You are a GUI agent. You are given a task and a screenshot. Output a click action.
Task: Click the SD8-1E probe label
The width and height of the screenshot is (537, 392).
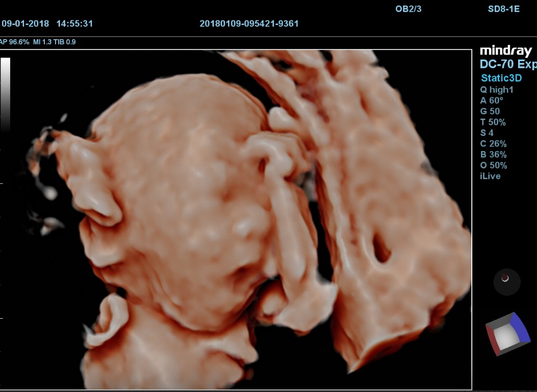(x=503, y=9)
